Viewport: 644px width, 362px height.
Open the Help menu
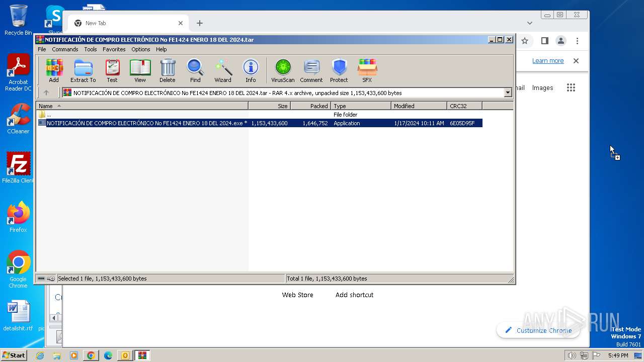pyautogui.click(x=161, y=49)
